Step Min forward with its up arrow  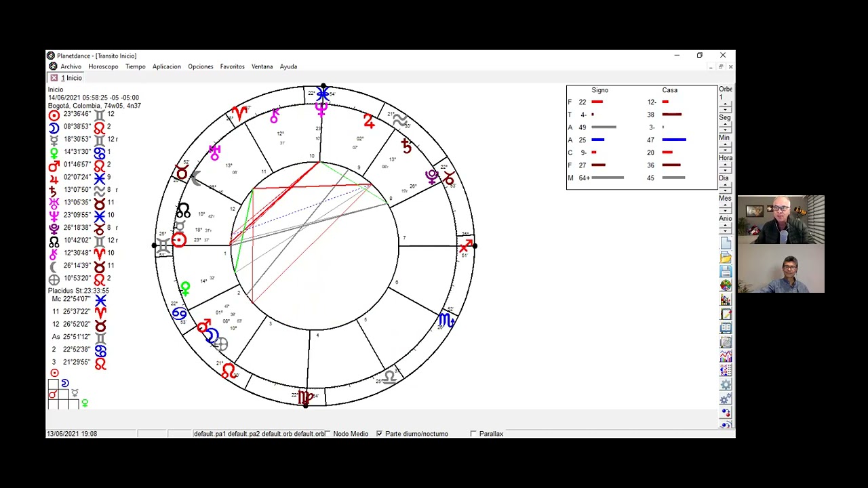coord(725,144)
